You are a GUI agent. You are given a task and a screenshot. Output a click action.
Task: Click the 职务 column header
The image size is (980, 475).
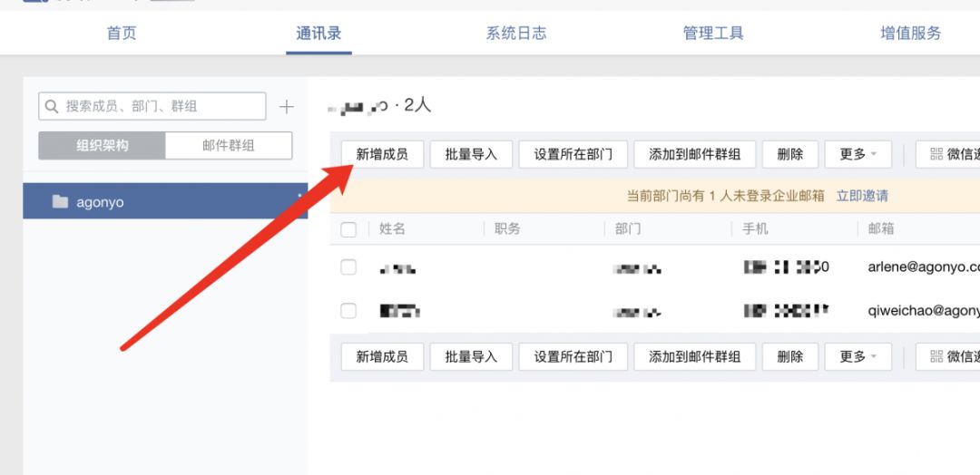(507, 229)
